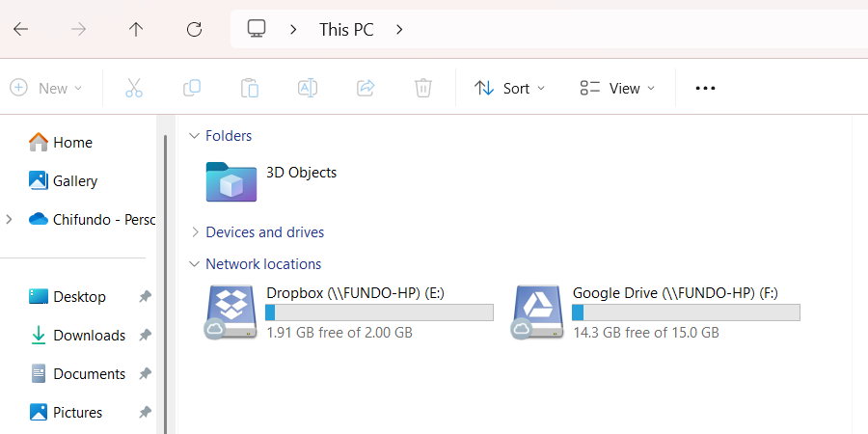Click the Cut scissors icon
This screenshot has height=434, width=868.
coord(134,88)
